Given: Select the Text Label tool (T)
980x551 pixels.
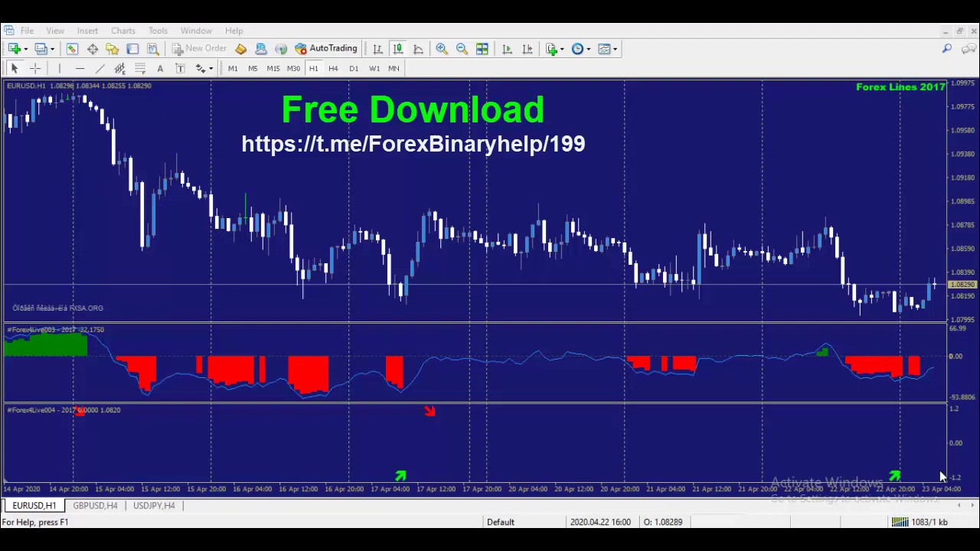Looking at the screenshot, I should tap(180, 69).
